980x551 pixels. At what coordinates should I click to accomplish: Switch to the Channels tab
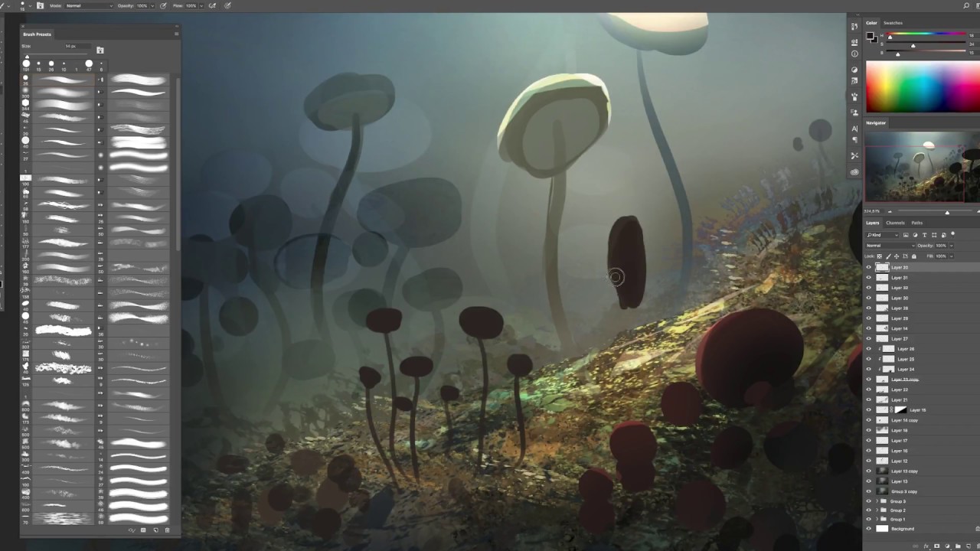click(895, 223)
